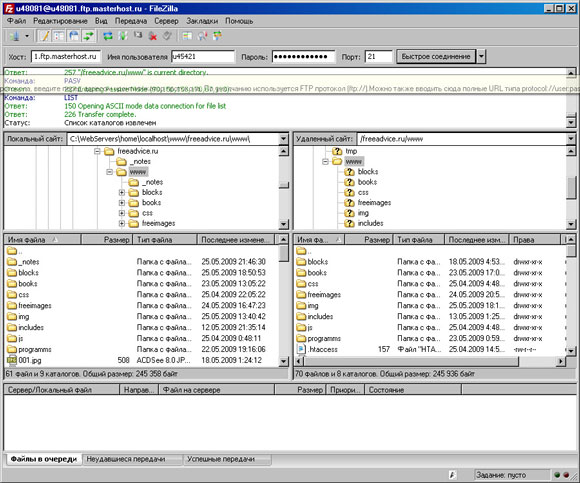Click the Имя пользователя input field
The image size is (580, 483).
203,57
